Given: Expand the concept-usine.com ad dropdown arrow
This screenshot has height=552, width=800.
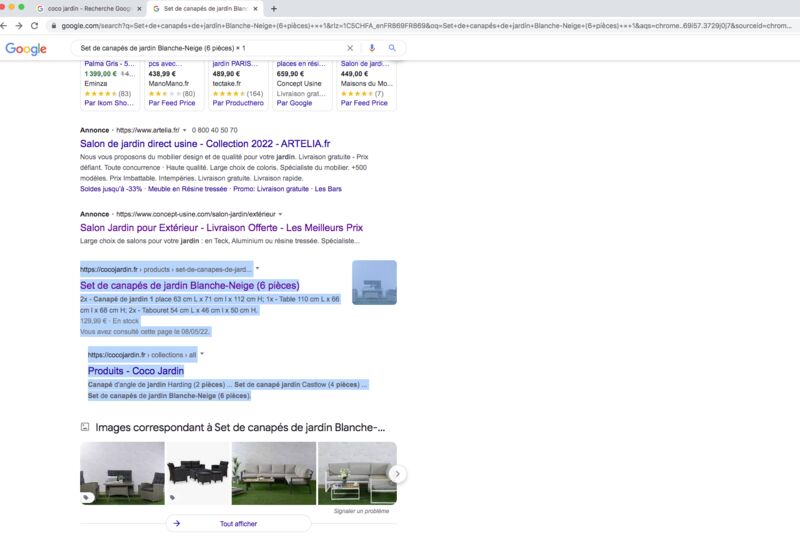Looking at the screenshot, I should (280, 214).
